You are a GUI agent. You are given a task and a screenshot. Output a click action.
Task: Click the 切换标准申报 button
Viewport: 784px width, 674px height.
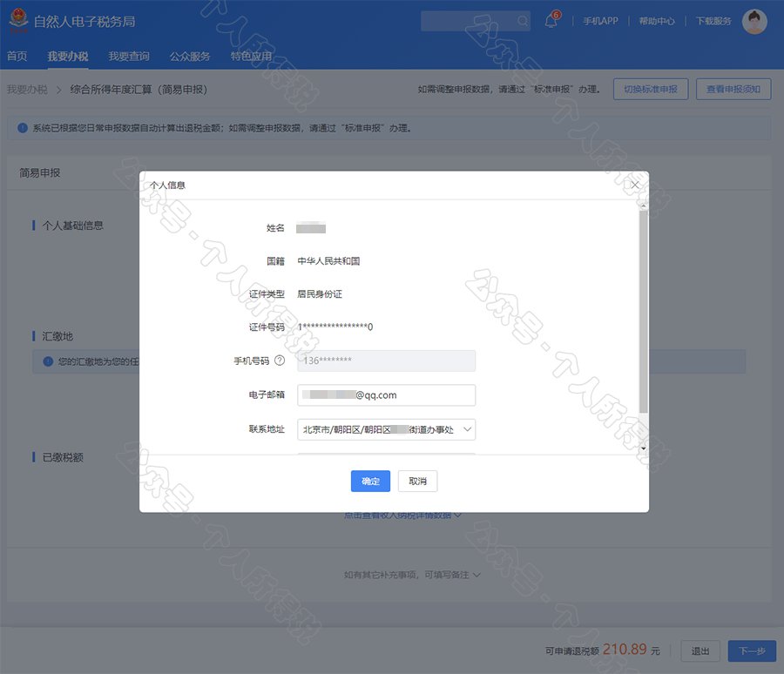click(x=651, y=89)
